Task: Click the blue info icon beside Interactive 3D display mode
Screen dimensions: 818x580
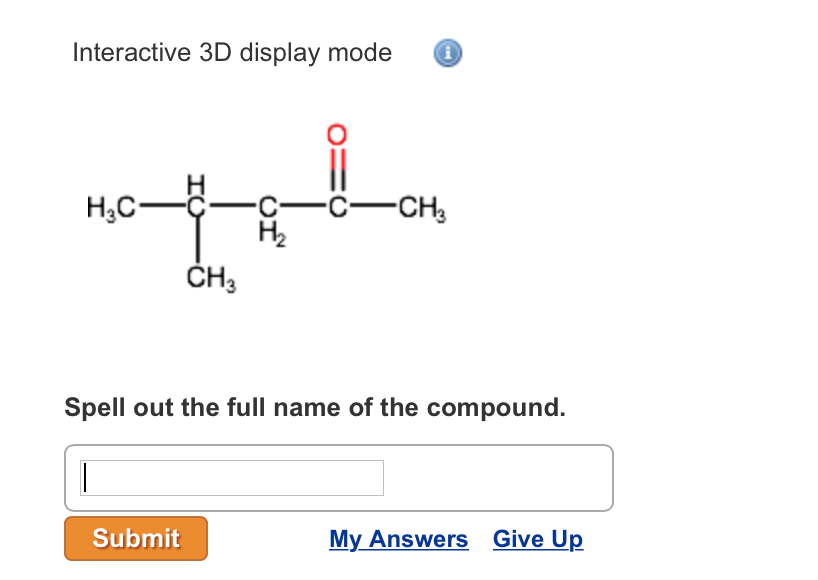Action: click(447, 53)
